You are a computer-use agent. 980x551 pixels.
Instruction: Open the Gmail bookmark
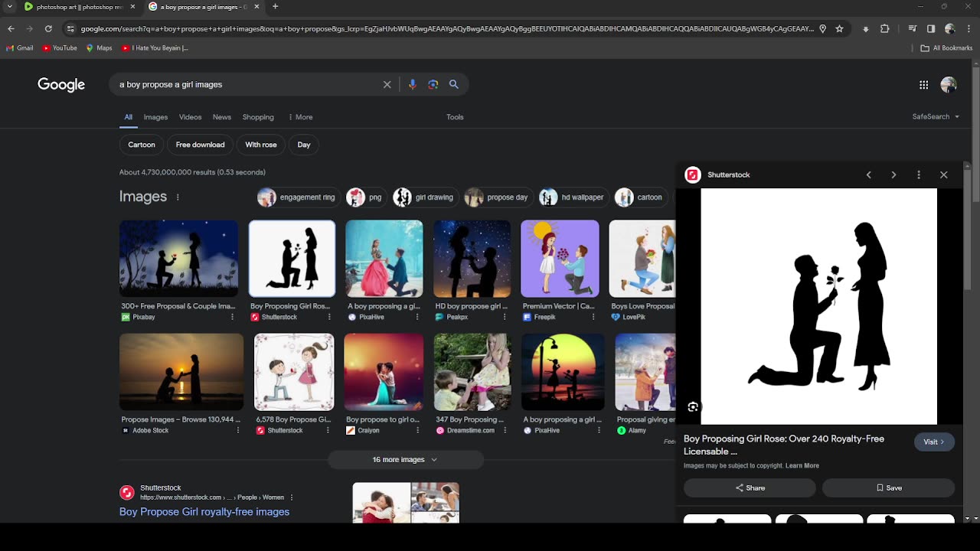20,48
